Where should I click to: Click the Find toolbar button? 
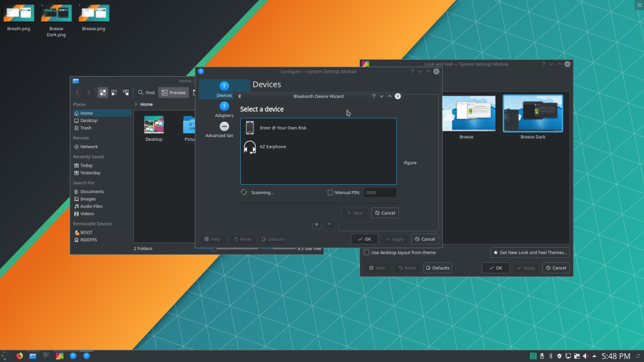pyautogui.click(x=146, y=93)
